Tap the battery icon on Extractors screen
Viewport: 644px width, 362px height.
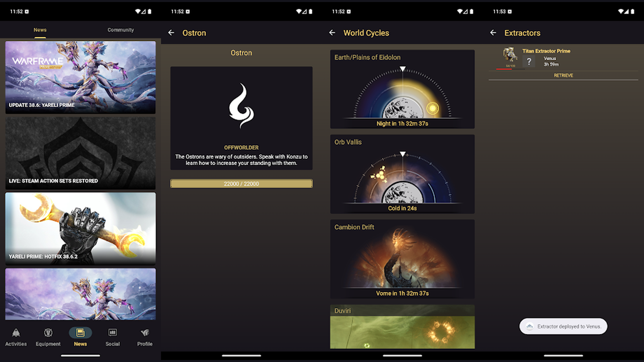pos(633,11)
